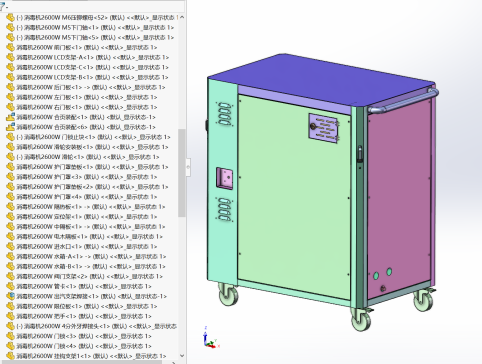Click the part icon beside 护门罩<3>
The height and width of the screenshot is (364, 482).
(x=10, y=177)
